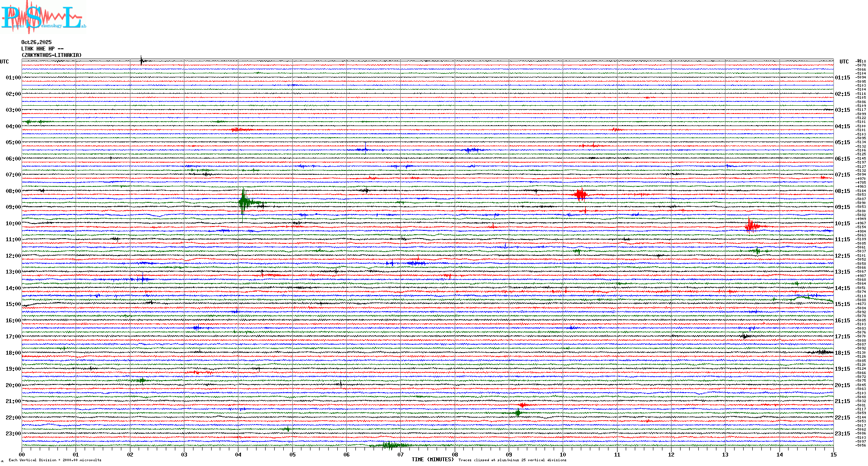Image resolution: width=868 pixels, height=466 pixels.
Task: Click the 07 minute tick on bottom axis
Action: pyautogui.click(x=401, y=454)
